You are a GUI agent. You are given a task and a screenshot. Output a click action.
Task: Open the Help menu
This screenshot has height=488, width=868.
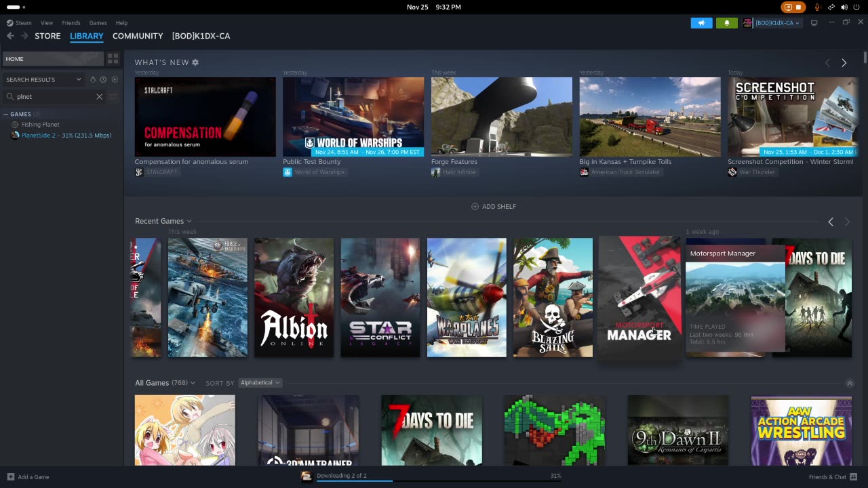point(121,22)
